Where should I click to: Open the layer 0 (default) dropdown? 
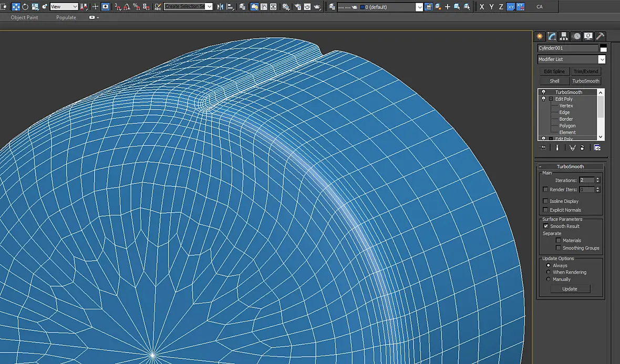[419, 7]
